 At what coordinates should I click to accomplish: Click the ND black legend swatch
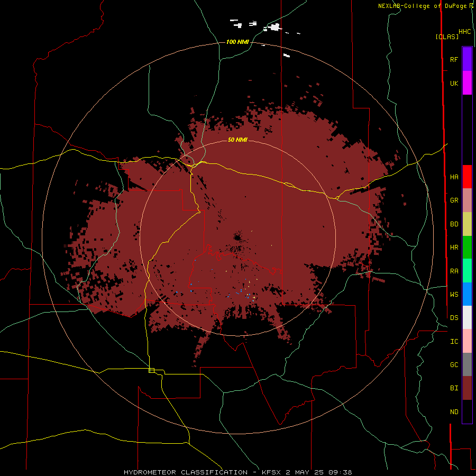click(x=467, y=411)
